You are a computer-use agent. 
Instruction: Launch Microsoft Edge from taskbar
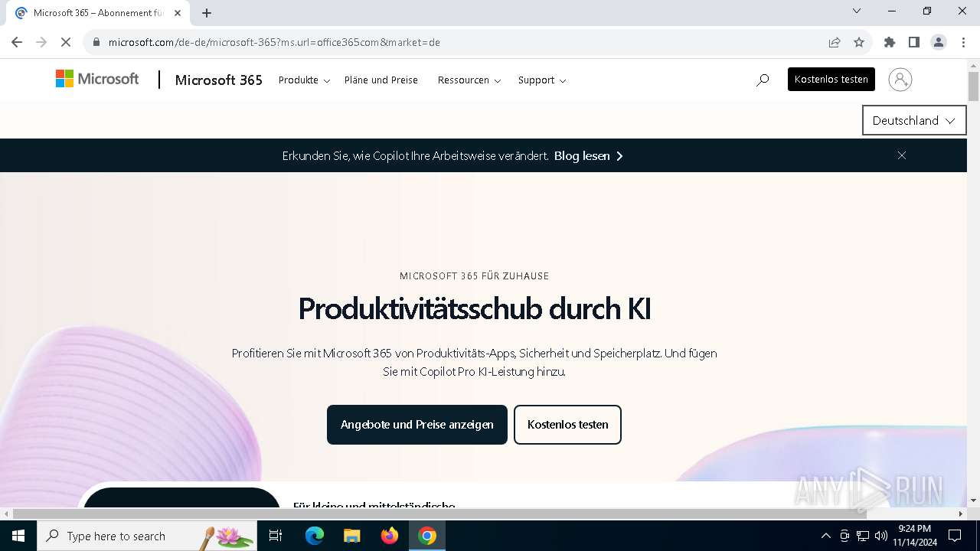[315, 536]
